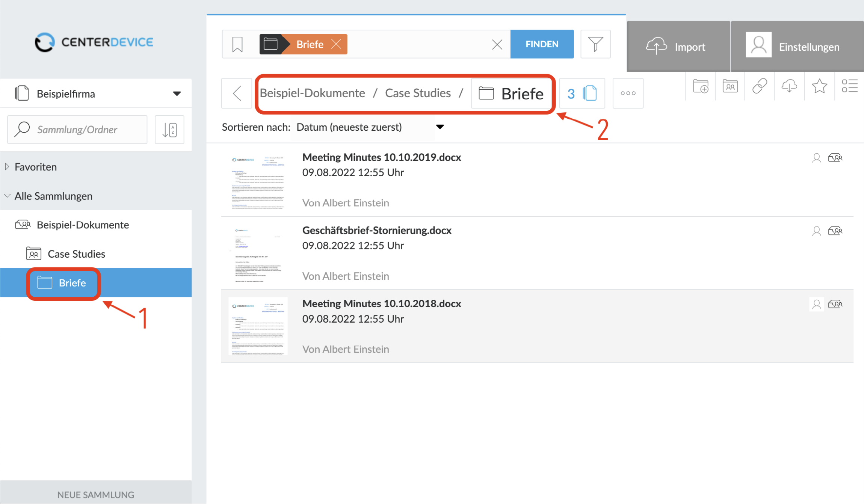Open Geschäftsbrief-Stornierung.docx
The image size is (864, 504).
[377, 230]
